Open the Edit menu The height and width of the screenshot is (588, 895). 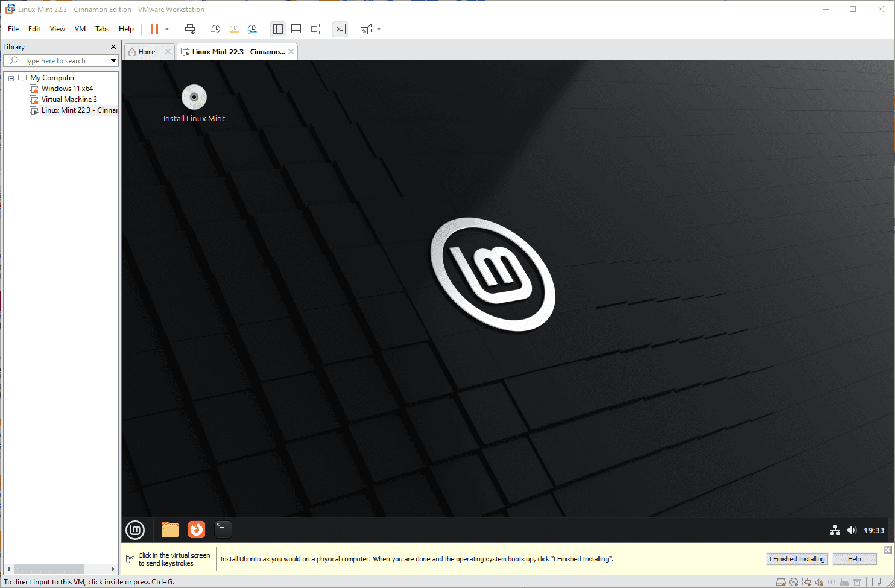(x=34, y=29)
